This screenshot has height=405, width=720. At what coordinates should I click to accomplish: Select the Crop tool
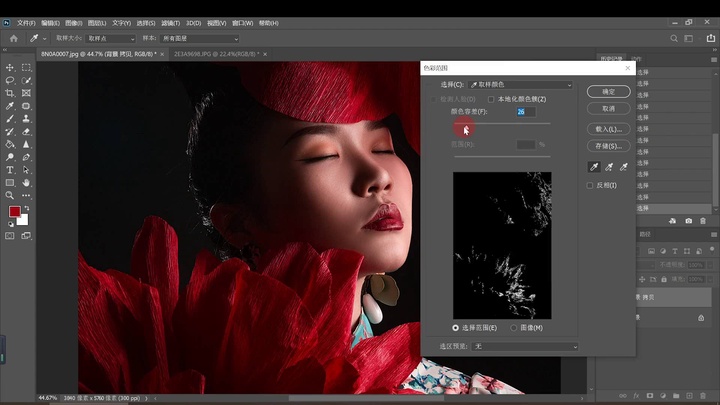[10, 93]
